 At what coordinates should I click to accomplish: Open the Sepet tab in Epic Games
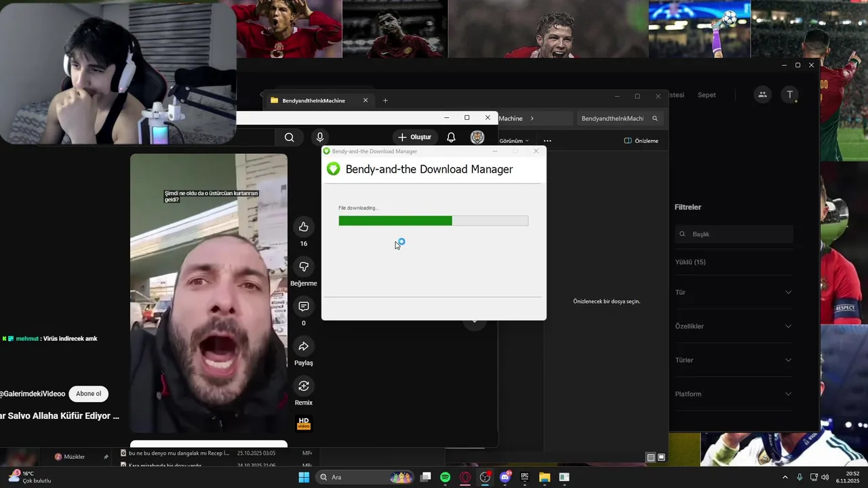click(x=707, y=95)
